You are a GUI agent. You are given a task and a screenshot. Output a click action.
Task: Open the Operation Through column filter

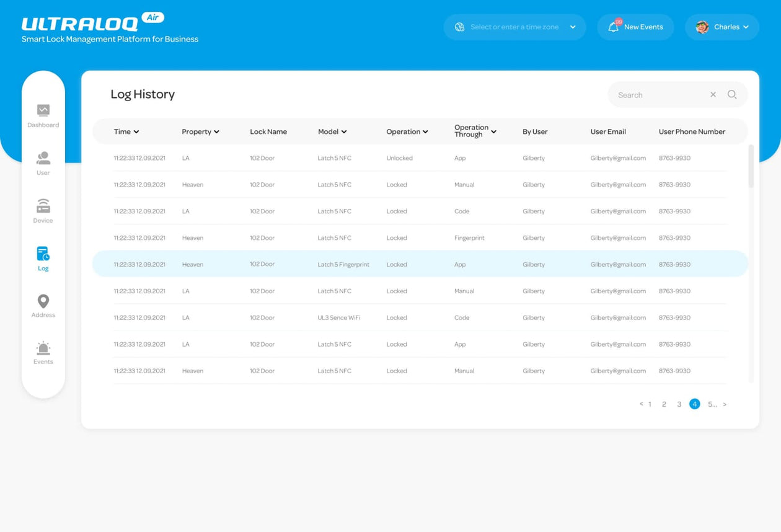click(475, 131)
